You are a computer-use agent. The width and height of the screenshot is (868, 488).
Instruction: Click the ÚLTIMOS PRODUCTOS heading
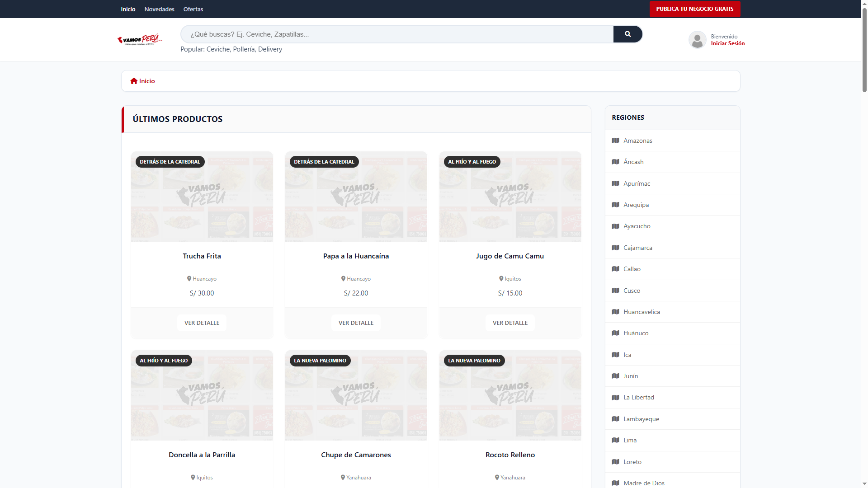[x=178, y=119]
